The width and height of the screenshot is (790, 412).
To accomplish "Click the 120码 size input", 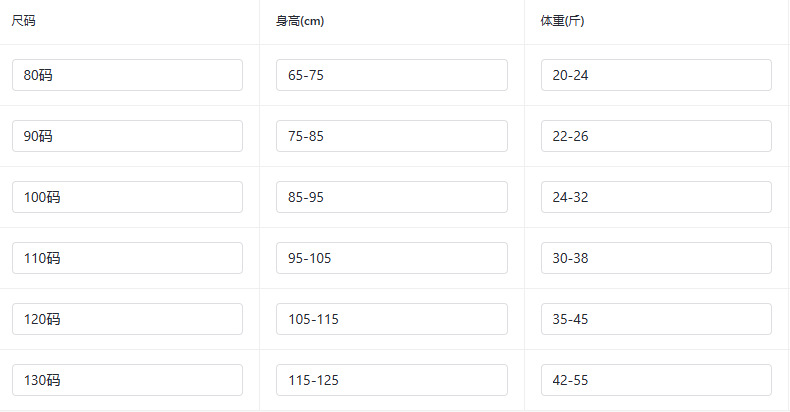I will [127, 319].
